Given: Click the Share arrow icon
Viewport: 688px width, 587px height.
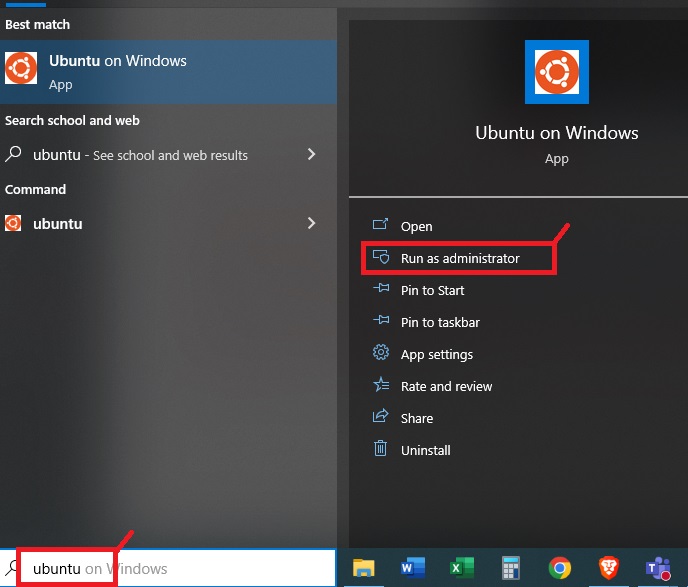Looking at the screenshot, I should pos(380,415).
